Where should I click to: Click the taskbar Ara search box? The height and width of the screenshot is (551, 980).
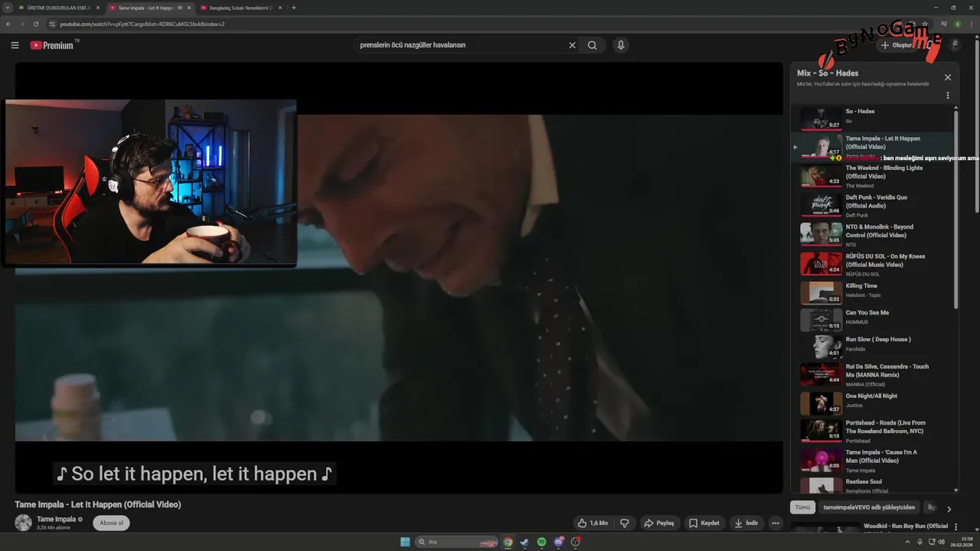point(456,542)
